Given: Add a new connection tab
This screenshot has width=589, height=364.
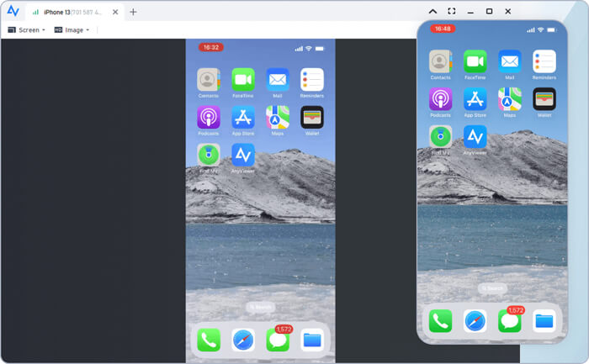Looking at the screenshot, I should point(133,12).
